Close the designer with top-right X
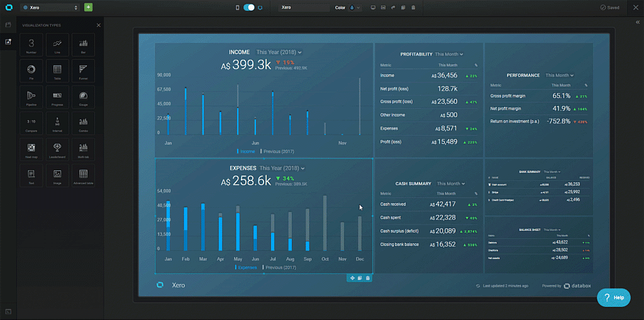644x320 pixels. (635, 8)
